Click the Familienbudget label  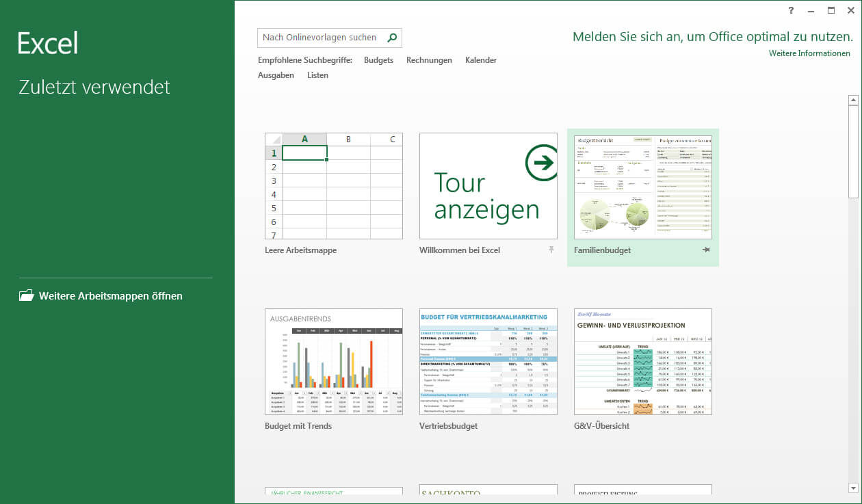click(602, 250)
